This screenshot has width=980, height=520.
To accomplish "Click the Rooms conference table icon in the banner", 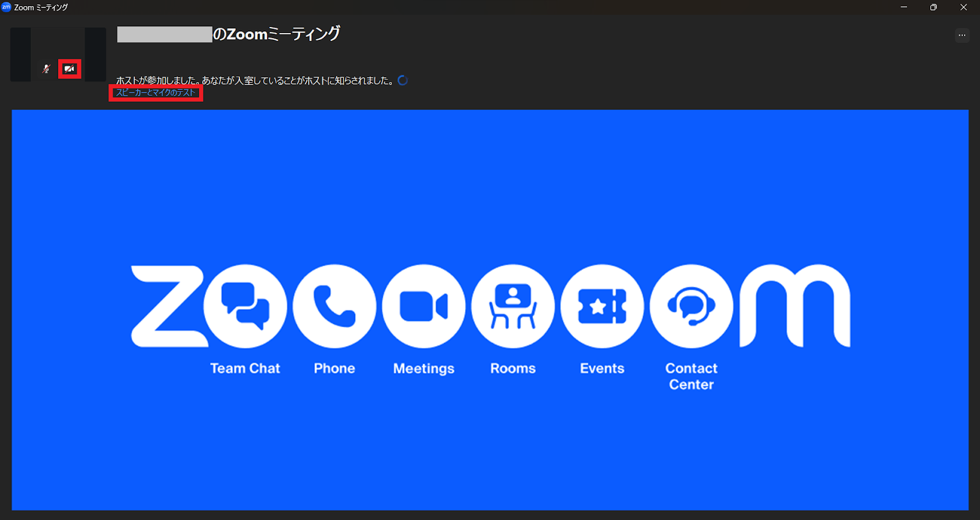I will pos(513,306).
